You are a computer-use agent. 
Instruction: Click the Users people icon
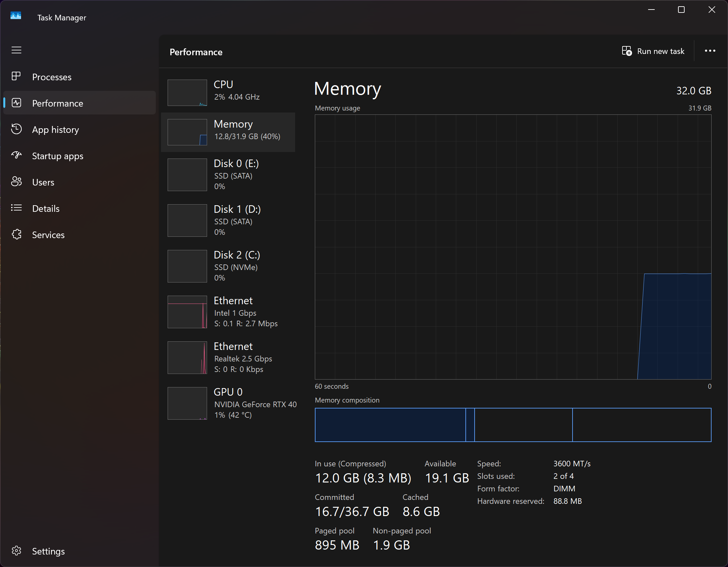(x=16, y=182)
